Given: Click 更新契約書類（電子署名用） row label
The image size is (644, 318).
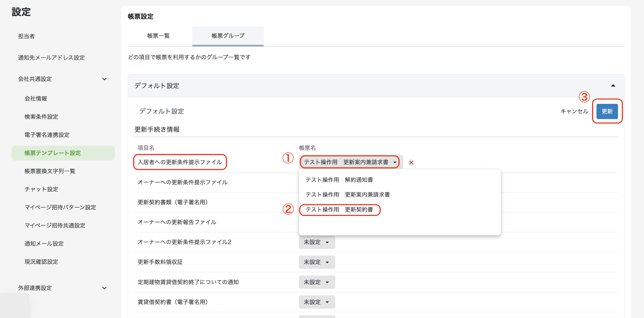Looking at the screenshot, I should pyautogui.click(x=173, y=202).
